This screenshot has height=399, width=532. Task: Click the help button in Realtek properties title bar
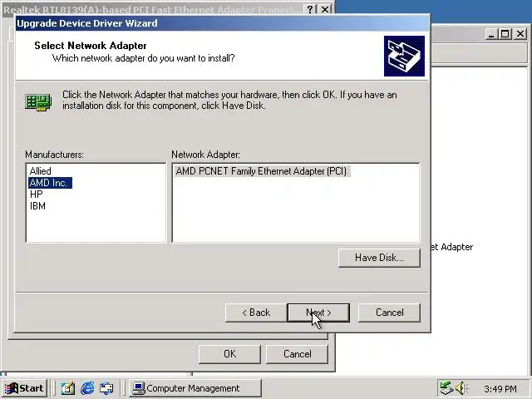click(x=310, y=9)
